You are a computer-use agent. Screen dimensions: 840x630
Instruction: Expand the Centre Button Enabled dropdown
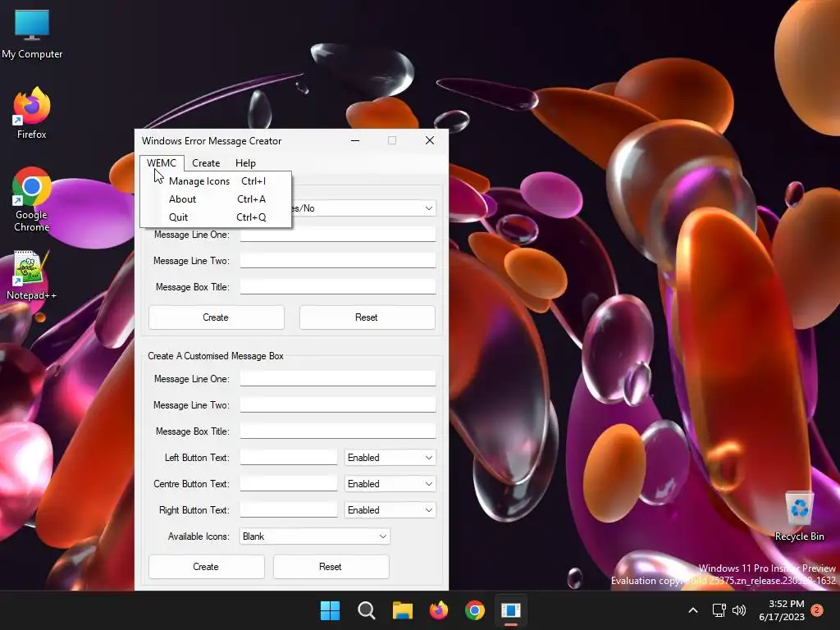(x=390, y=484)
